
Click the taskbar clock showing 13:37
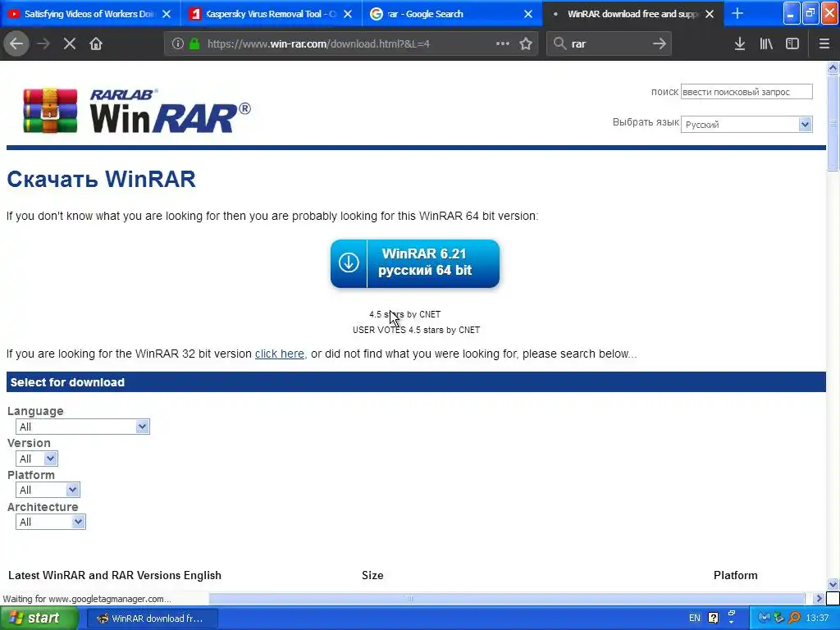pos(817,618)
